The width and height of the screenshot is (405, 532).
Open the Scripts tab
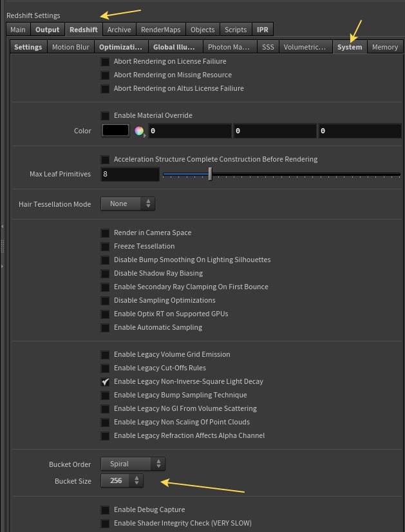pos(236,30)
